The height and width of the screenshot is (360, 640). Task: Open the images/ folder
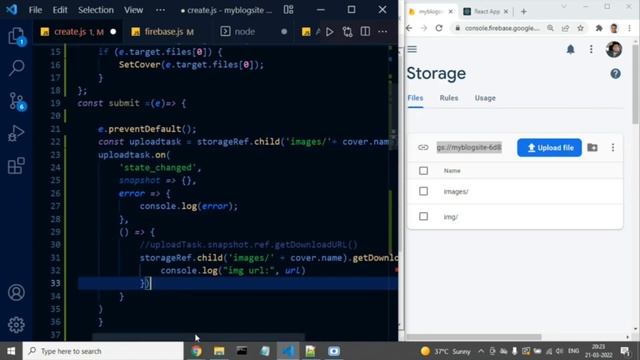tap(456, 191)
